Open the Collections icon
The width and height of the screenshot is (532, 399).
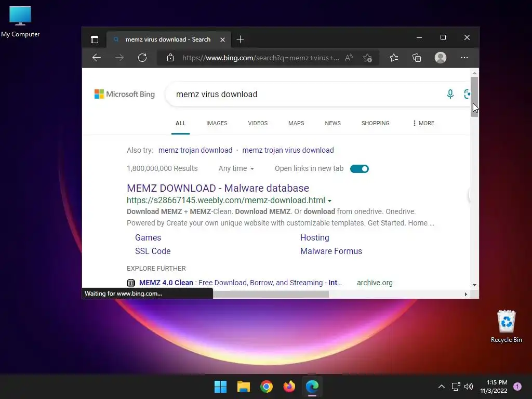tap(417, 58)
